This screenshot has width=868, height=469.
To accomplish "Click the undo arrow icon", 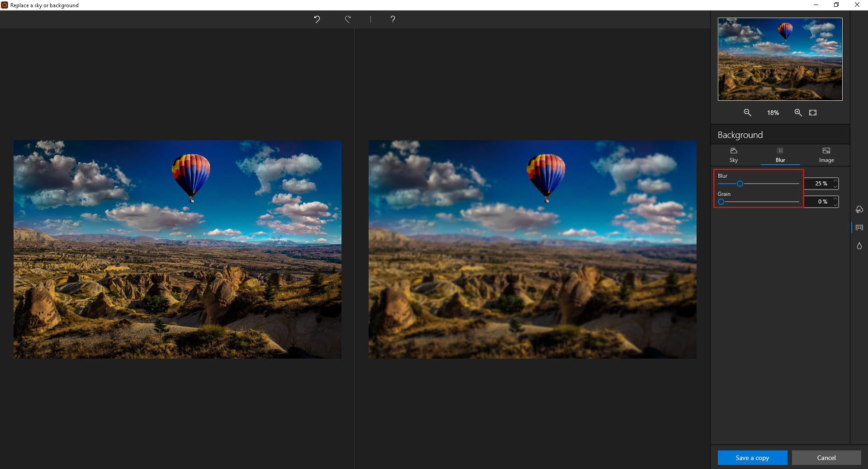I will 317,19.
